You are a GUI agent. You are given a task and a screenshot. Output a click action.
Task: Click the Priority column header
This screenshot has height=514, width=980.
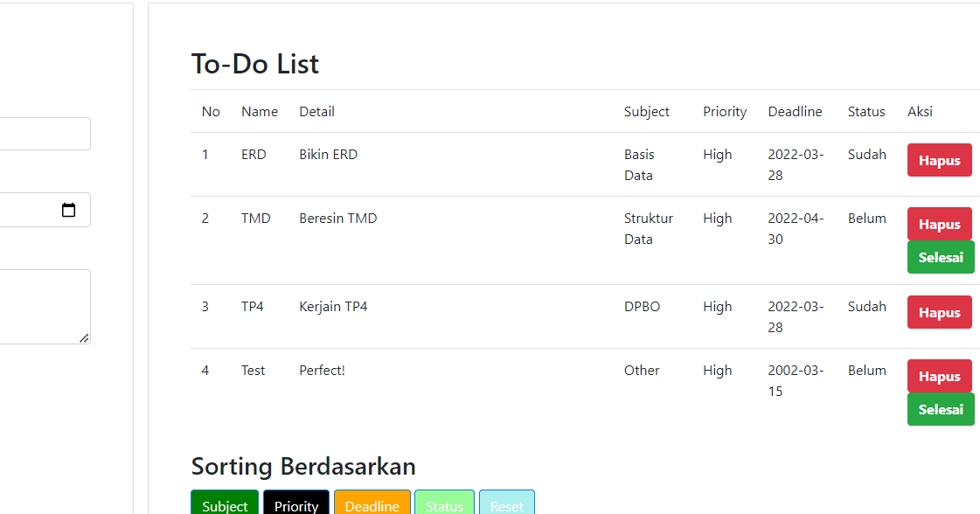coord(724,111)
